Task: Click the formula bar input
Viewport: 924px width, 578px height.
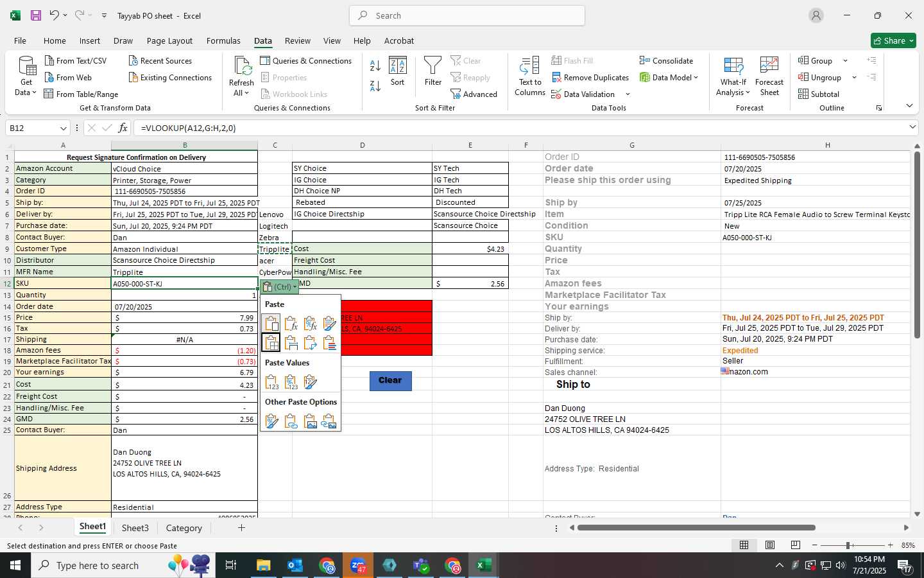Action: 520,128
